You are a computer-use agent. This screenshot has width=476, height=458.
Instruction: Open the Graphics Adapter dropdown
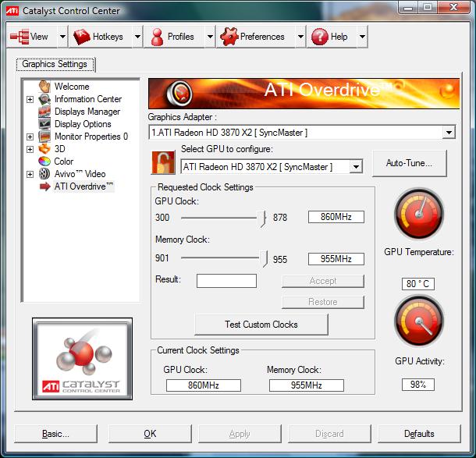[x=448, y=133]
